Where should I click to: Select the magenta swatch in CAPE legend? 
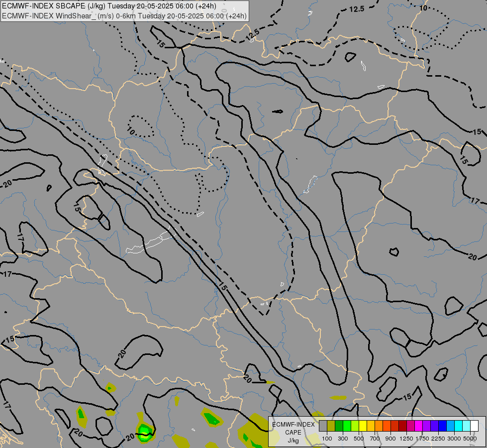pos(418,426)
